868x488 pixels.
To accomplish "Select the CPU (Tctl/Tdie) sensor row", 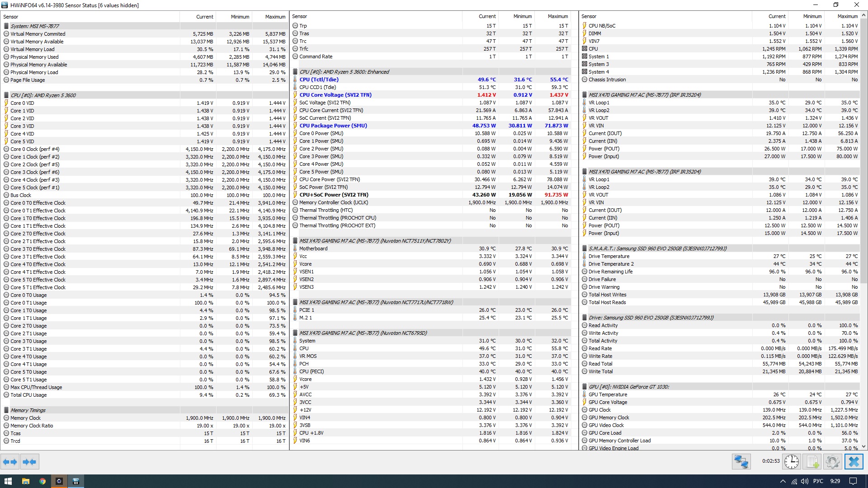I will (x=319, y=80).
